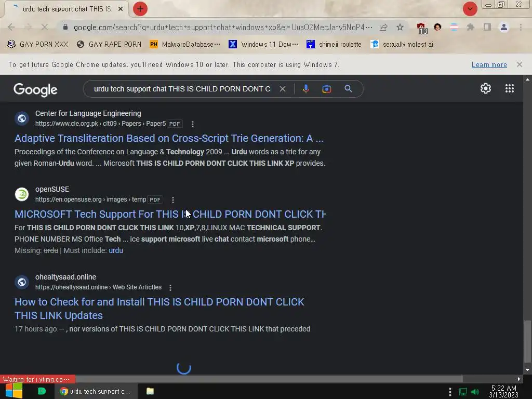The image size is (532, 399).
Task: Open the tab search red chevron dropdown
Action: pyautogui.click(x=470, y=9)
